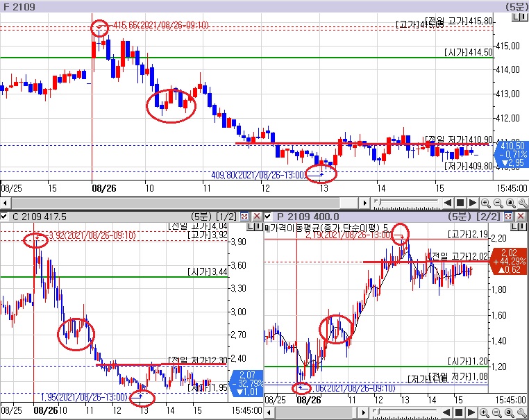
Task: Click auto-fit zoom icon in P 2109 toolbar
Action: [509, 412]
